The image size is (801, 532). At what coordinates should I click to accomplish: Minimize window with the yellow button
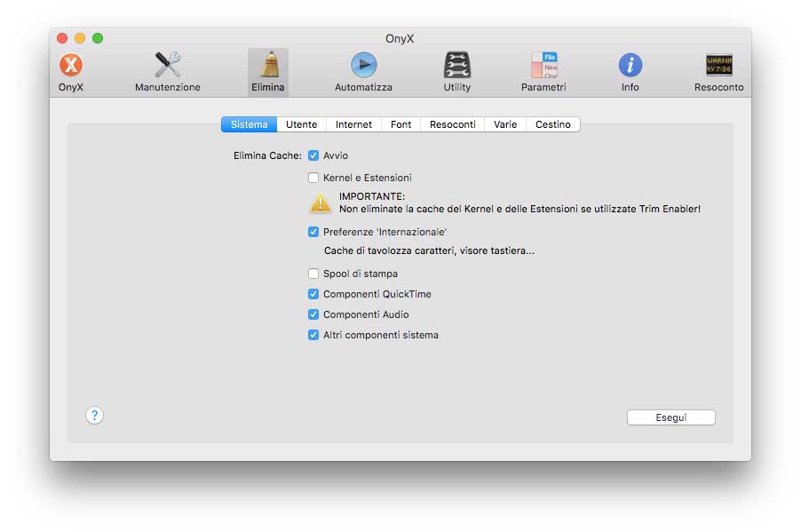click(80, 38)
